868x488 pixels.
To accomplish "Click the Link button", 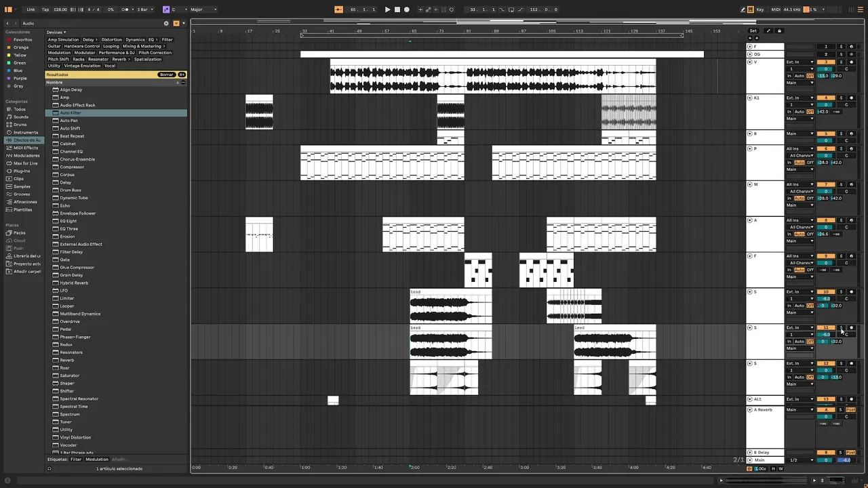I will 31,9.
